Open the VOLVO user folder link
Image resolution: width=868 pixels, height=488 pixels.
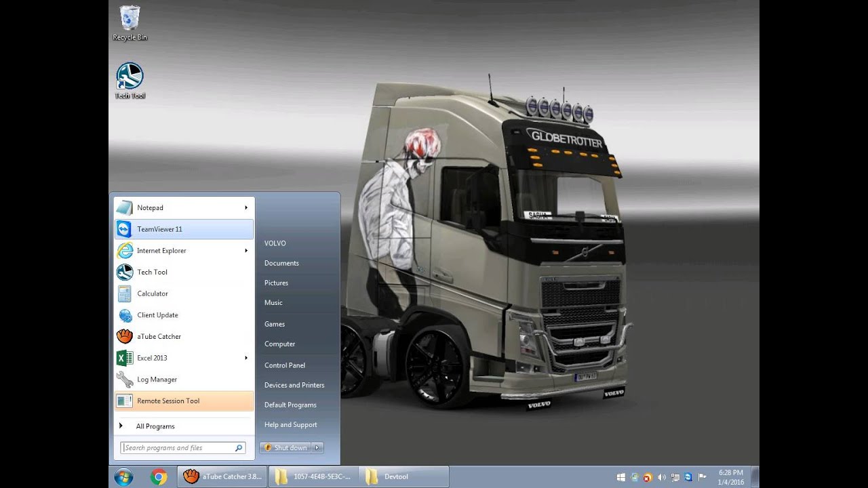point(275,243)
